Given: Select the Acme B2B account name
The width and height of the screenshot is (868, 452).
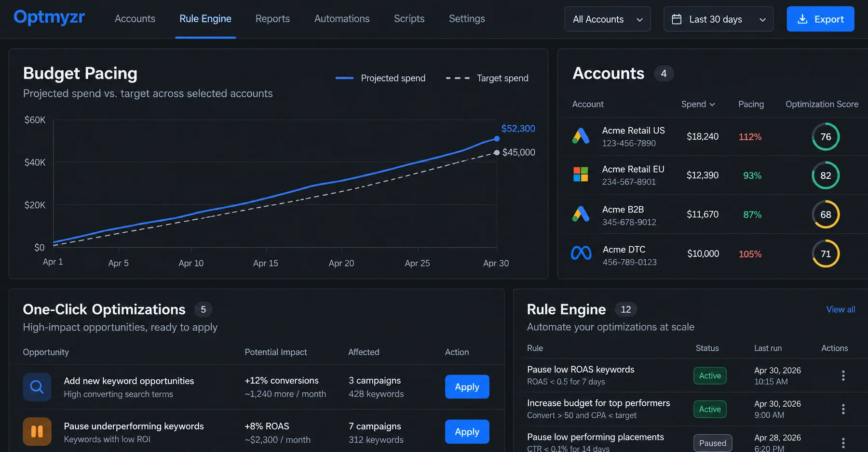Looking at the screenshot, I should [x=623, y=210].
